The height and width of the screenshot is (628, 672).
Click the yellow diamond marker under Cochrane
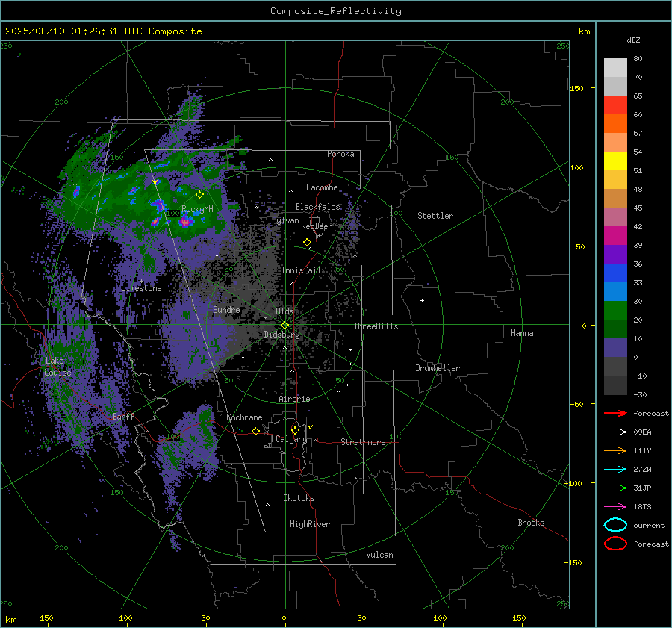(255, 431)
